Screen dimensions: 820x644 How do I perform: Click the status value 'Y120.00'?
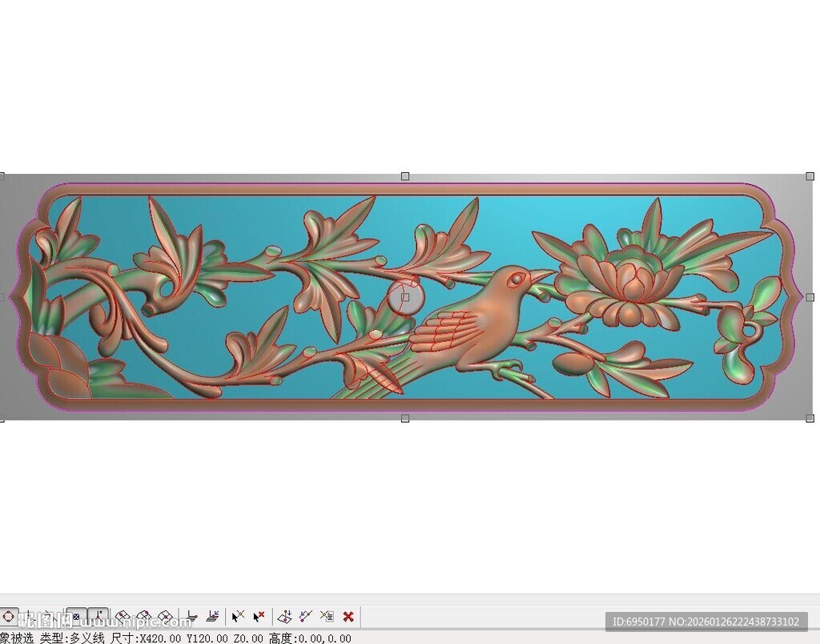(x=207, y=638)
